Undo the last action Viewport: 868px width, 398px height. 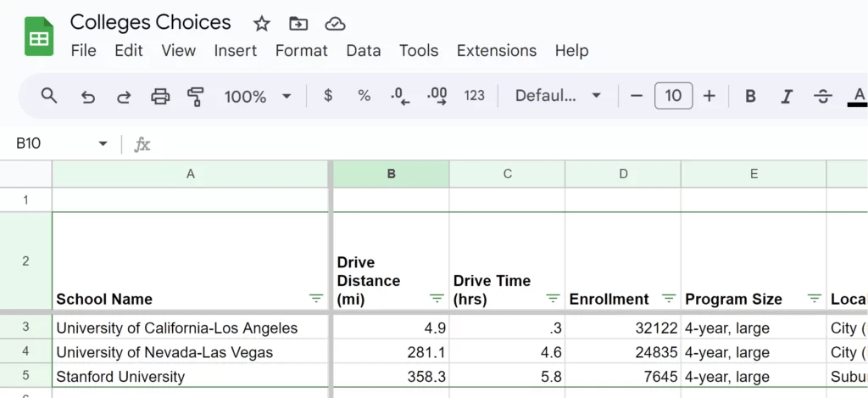click(88, 96)
